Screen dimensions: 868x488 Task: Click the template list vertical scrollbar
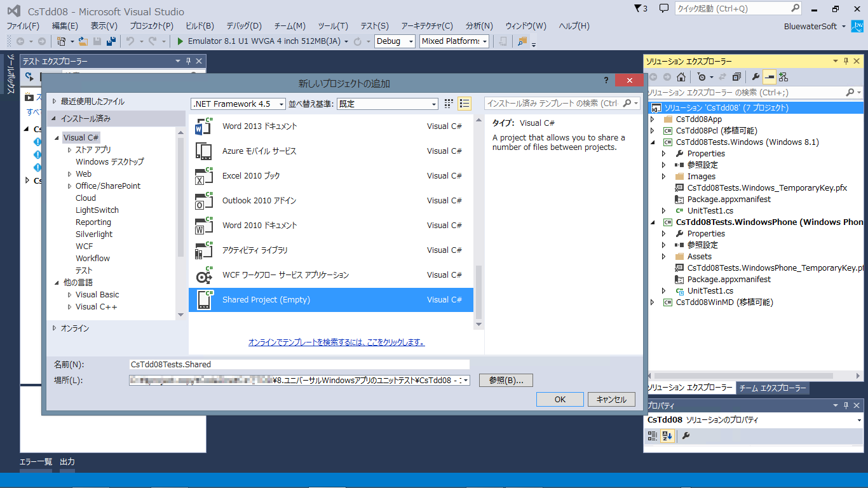click(479, 292)
